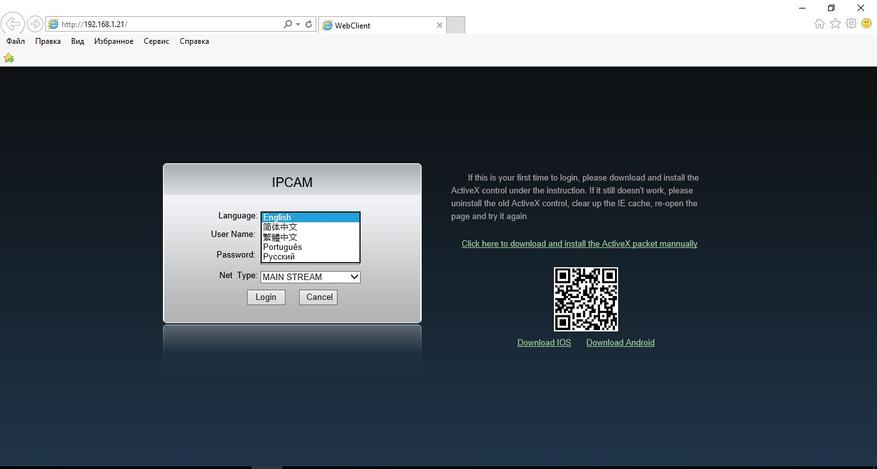Click the Download IOS link
Screen dimensions: 877x469
[544, 343]
